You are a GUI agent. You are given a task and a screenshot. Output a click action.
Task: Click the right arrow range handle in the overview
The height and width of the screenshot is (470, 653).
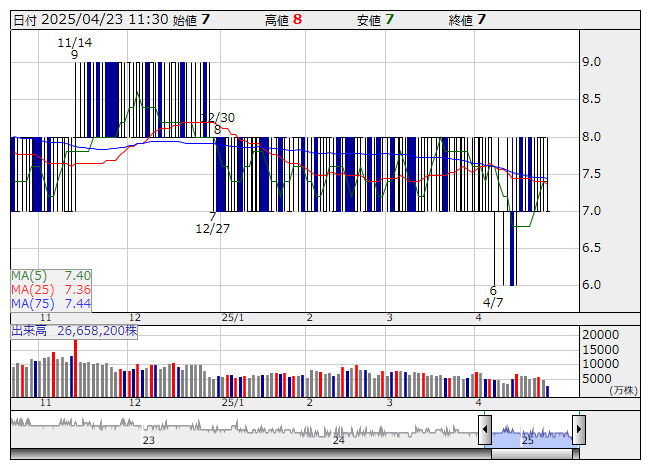[579, 430]
